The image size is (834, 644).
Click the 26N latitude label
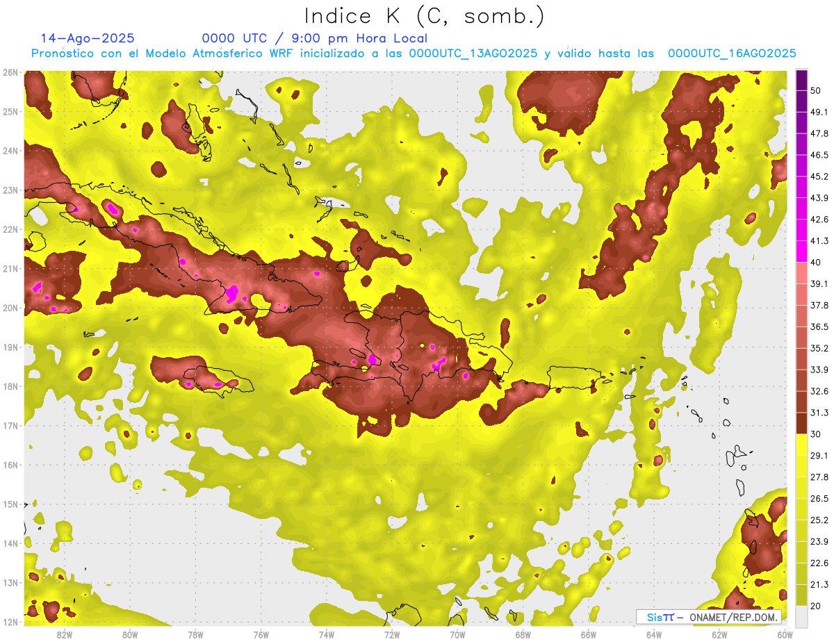click(x=10, y=72)
